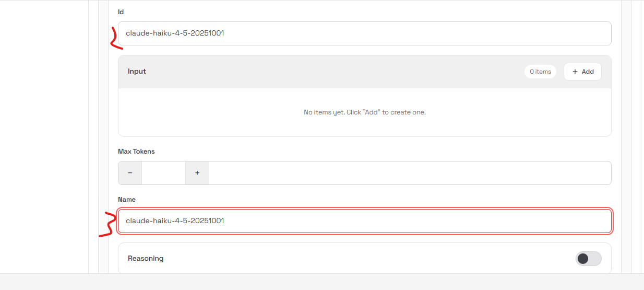This screenshot has height=290, width=644.
Task: Click the Id input field
Action: coord(364,33)
